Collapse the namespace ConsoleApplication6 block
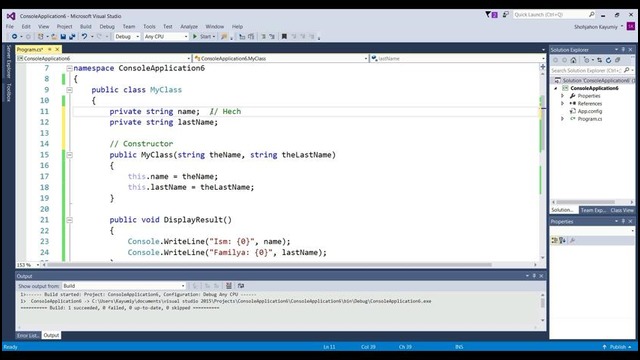The image size is (640, 360). click(69, 68)
